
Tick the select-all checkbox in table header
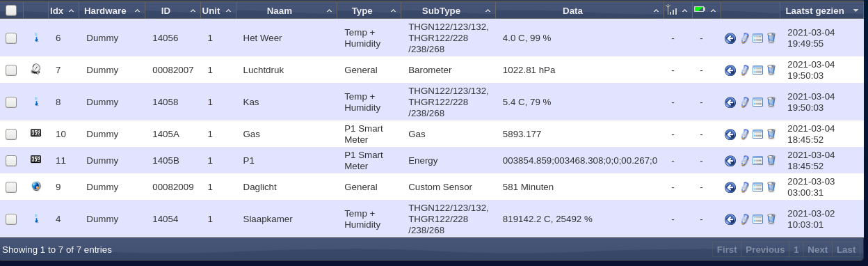tap(11, 10)
